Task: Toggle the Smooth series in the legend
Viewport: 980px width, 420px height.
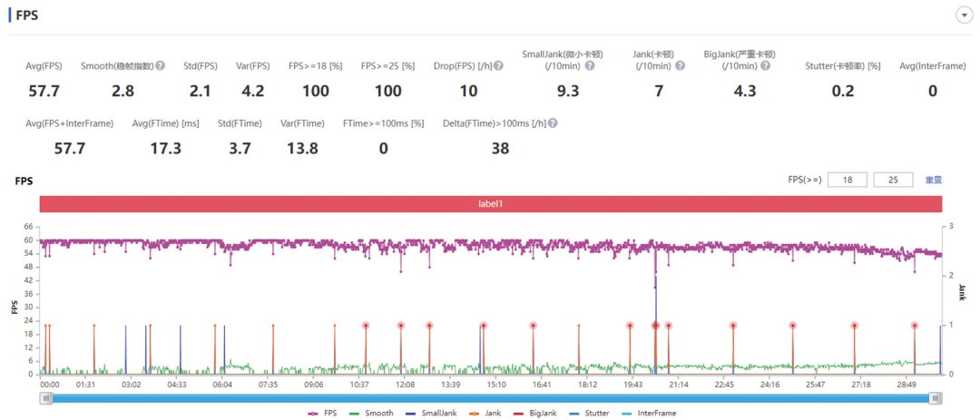Action: pyautogui.click(x=371, y=413)
